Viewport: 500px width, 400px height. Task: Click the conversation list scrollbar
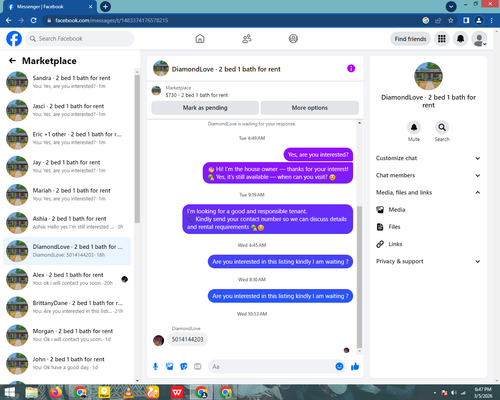137,149
